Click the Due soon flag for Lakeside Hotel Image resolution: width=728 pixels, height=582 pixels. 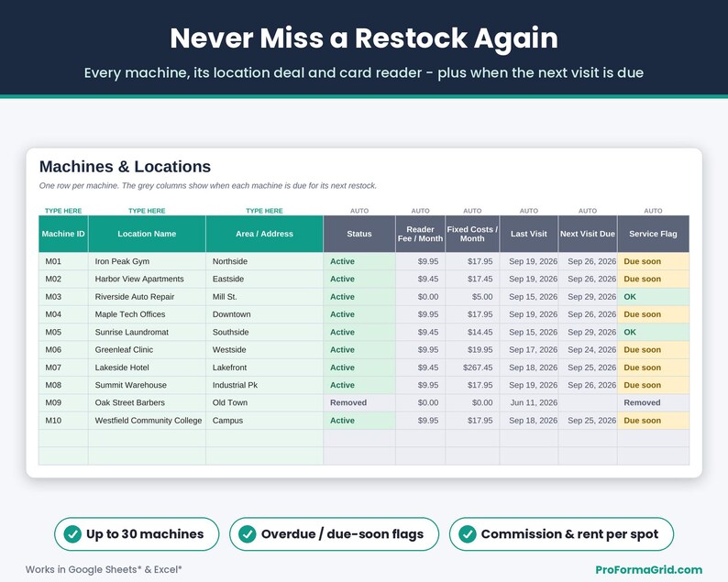(x=653, y=368)
